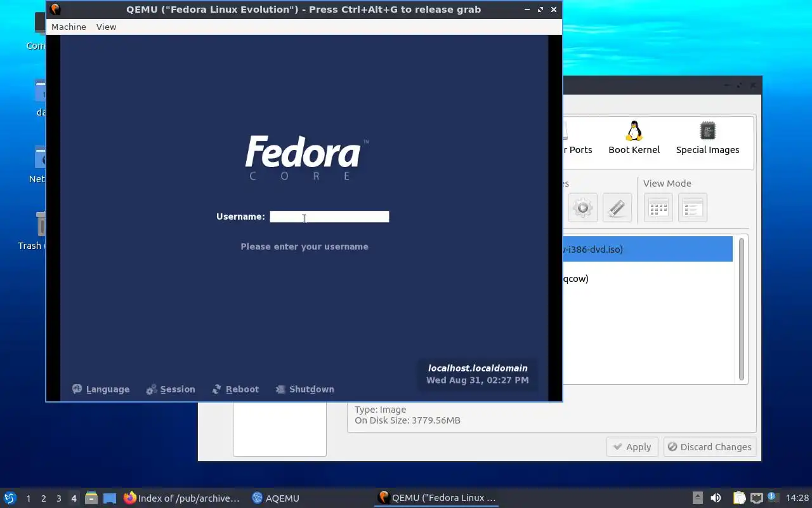Click the Reboot arrows icon
812x508 pixels.
(x=217, y=389)
